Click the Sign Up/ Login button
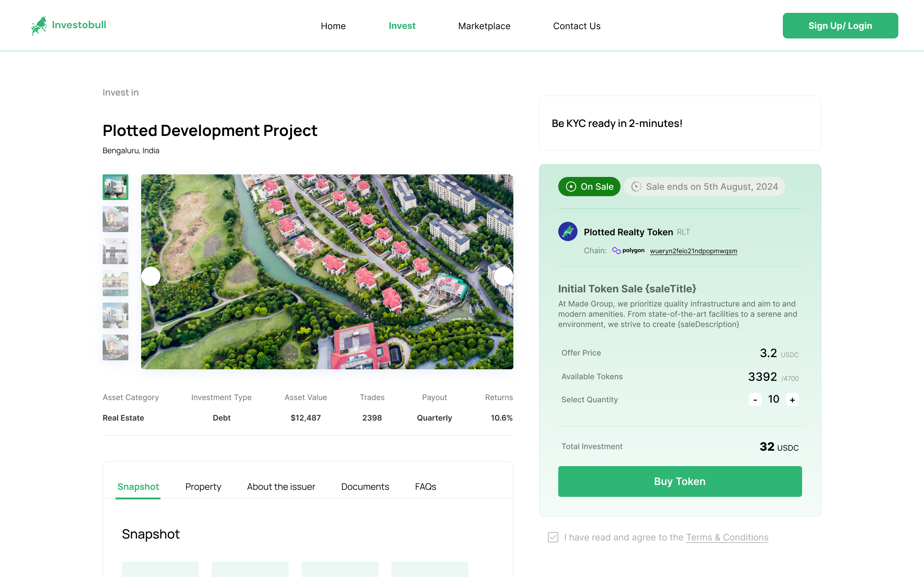Viewport: 924px width, 577px height. tap(840, 26)
